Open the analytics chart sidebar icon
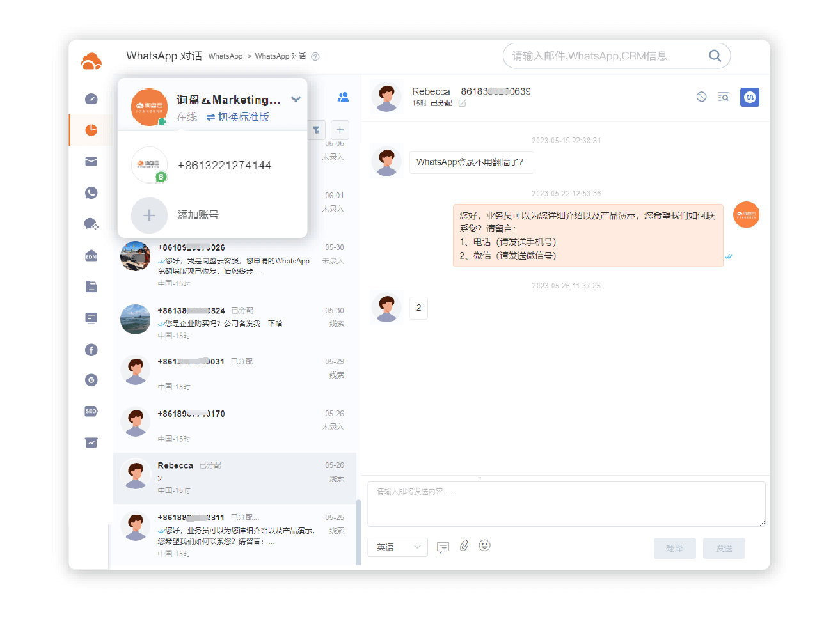 click(x=91, y=442)
